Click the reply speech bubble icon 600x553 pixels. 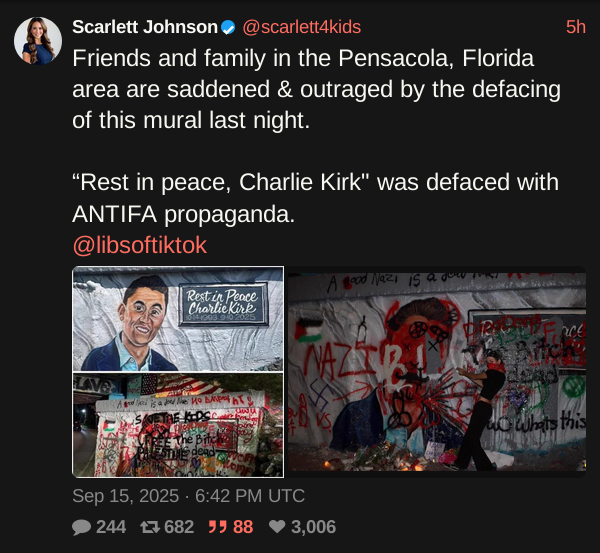pyautogui.click(x=81, y=527)
